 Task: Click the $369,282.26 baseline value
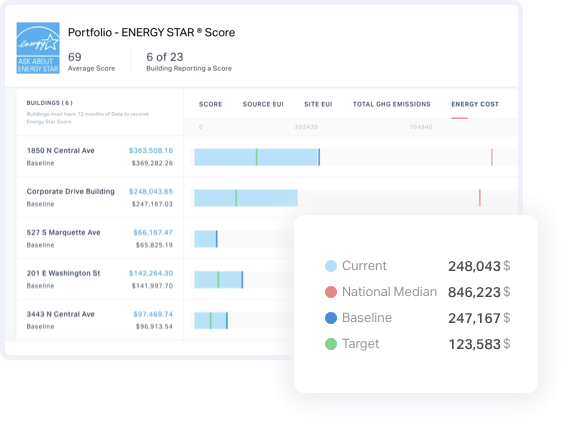point(152,163)
